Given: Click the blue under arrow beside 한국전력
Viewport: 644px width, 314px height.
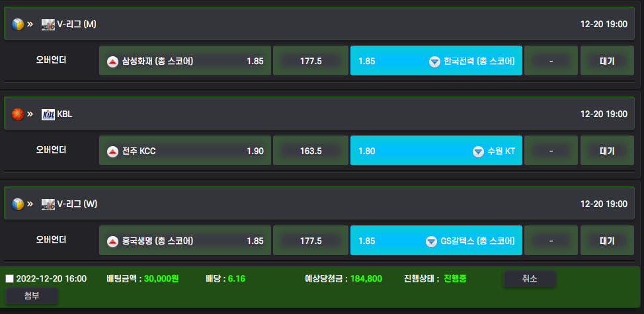Looking at the screenshot, I should tap(434, 61).
